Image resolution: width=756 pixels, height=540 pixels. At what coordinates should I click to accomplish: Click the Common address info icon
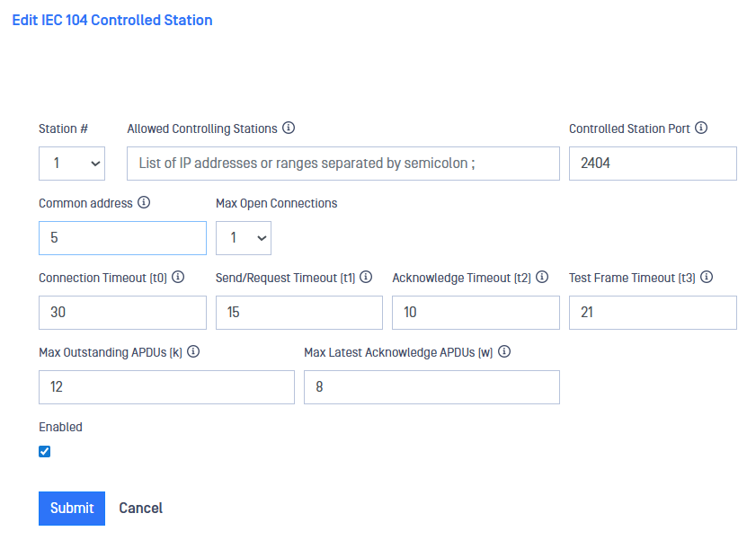click(x=144, y=203)
